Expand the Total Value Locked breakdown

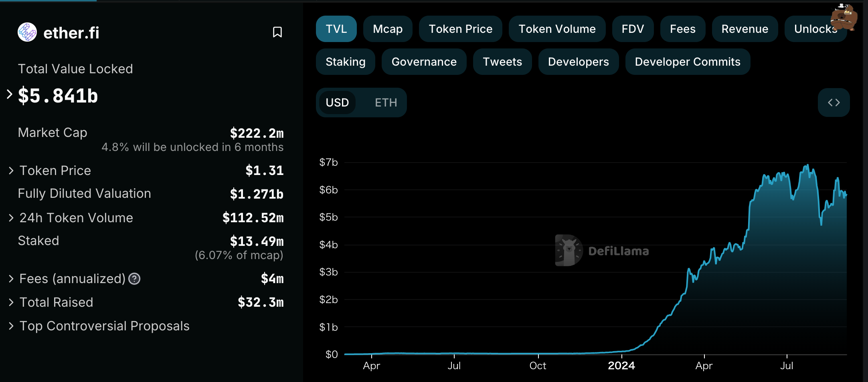pos(10,94)
